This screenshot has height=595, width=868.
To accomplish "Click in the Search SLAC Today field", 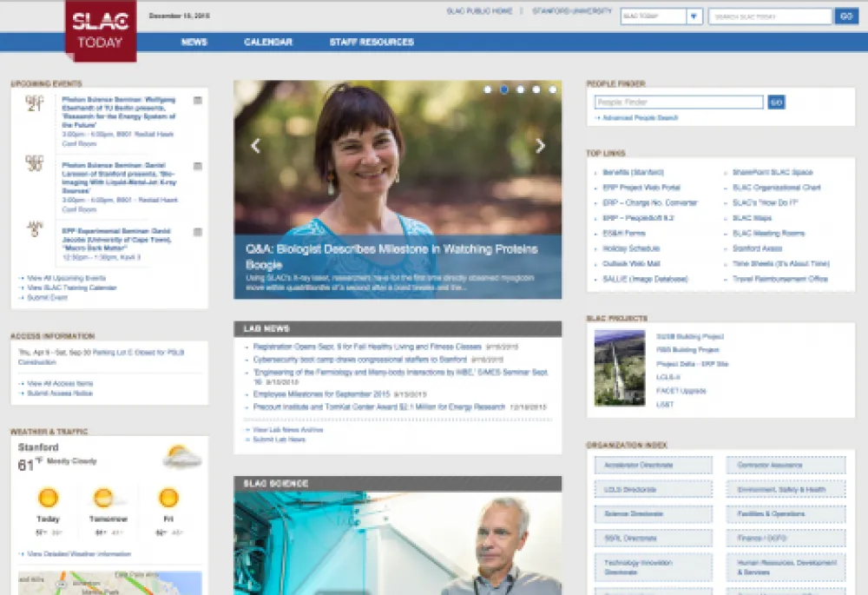I will point(770,17).
